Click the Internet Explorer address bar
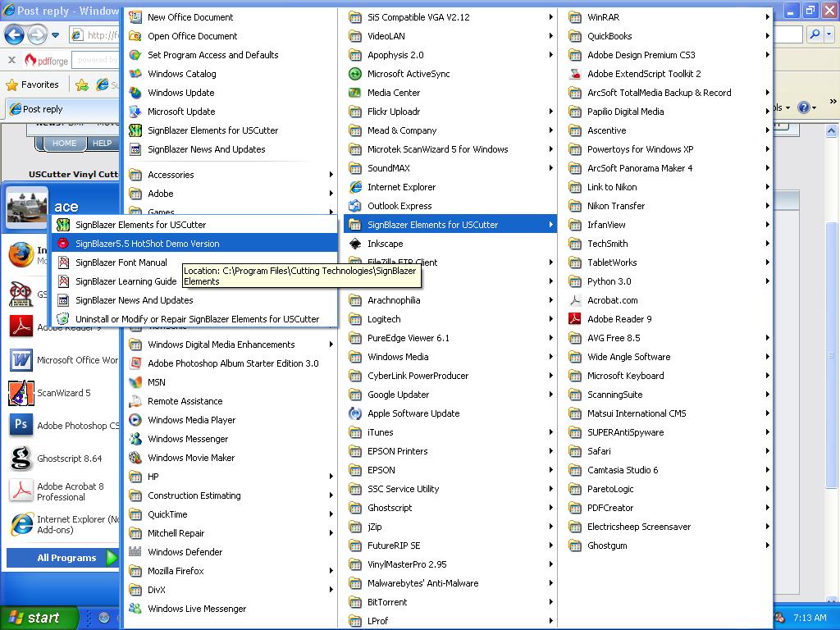Image resolution: width=840 pixels, height=630 pixels. click(95, 35)
